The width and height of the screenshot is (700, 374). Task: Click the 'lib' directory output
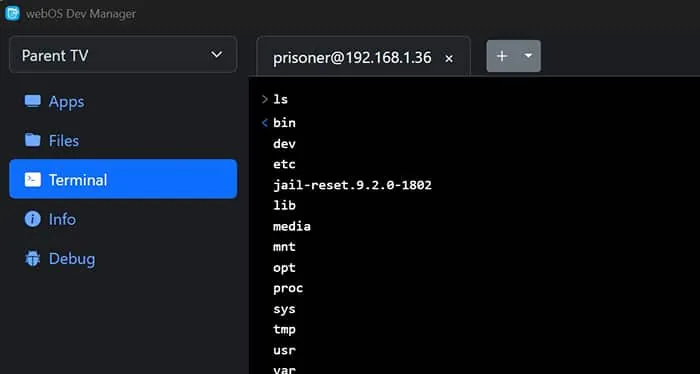[284, 205]
